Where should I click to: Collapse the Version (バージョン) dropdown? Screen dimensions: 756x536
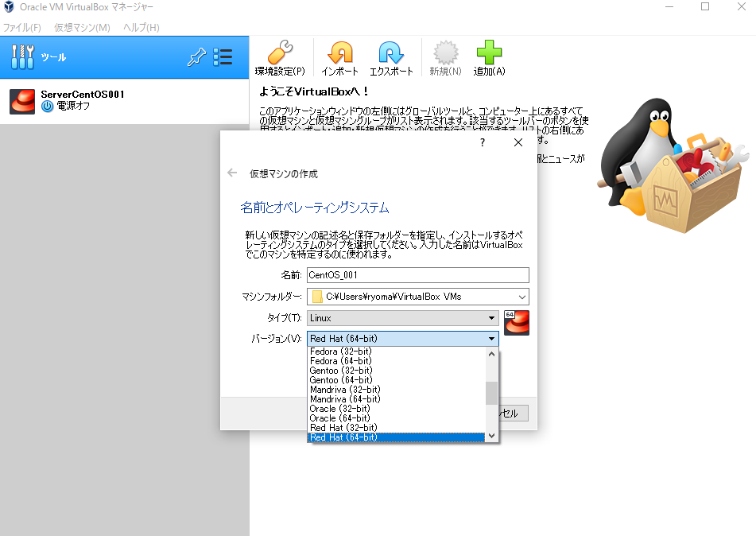(402, 339)
